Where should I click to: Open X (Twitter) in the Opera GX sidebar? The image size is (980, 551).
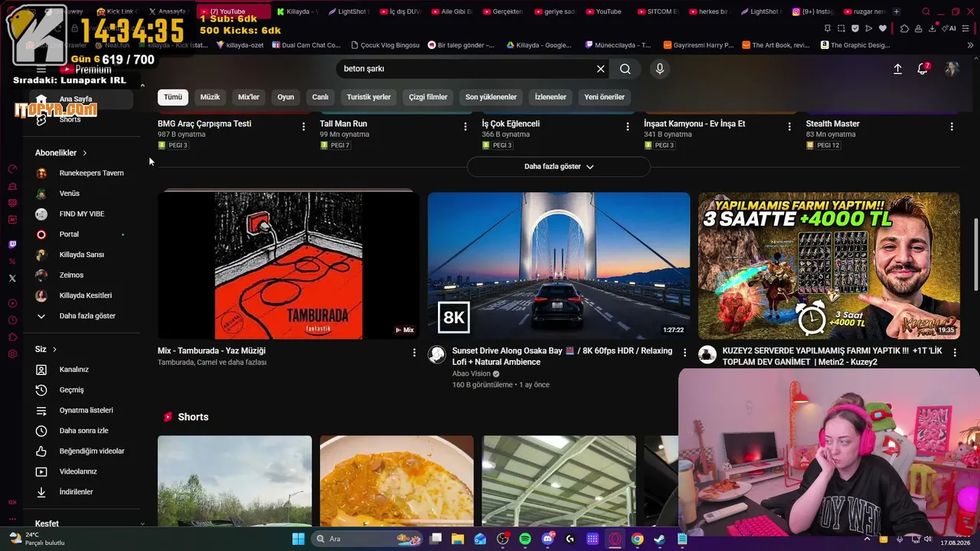[12, 279]
